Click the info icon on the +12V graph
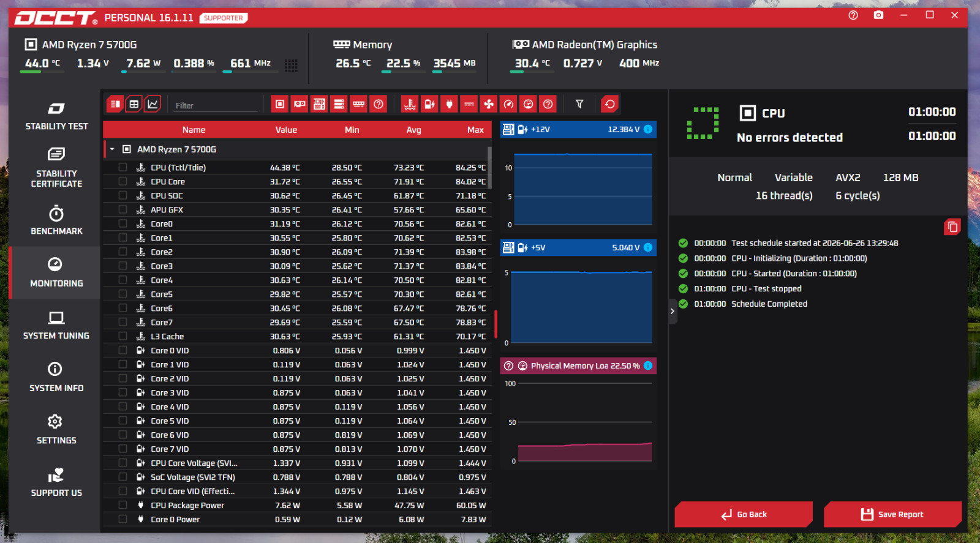980x543 pixels. tap(648, 129)
